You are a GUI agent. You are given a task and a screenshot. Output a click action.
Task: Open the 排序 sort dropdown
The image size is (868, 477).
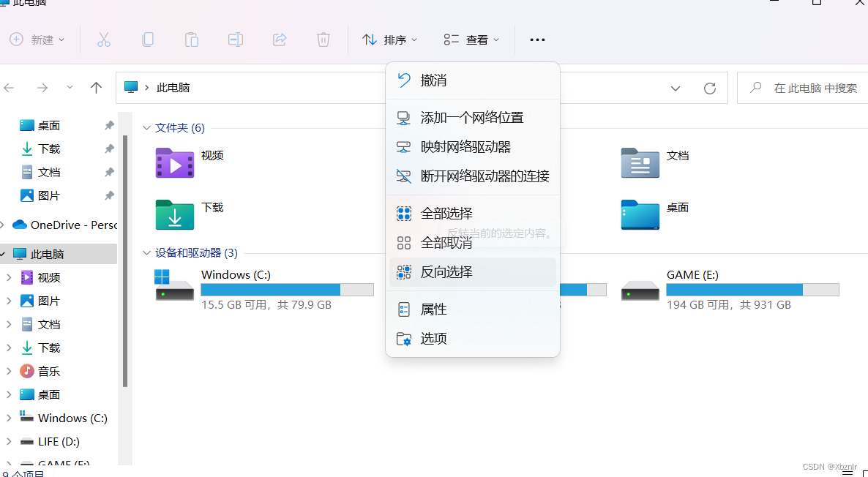tap(389, 40)
